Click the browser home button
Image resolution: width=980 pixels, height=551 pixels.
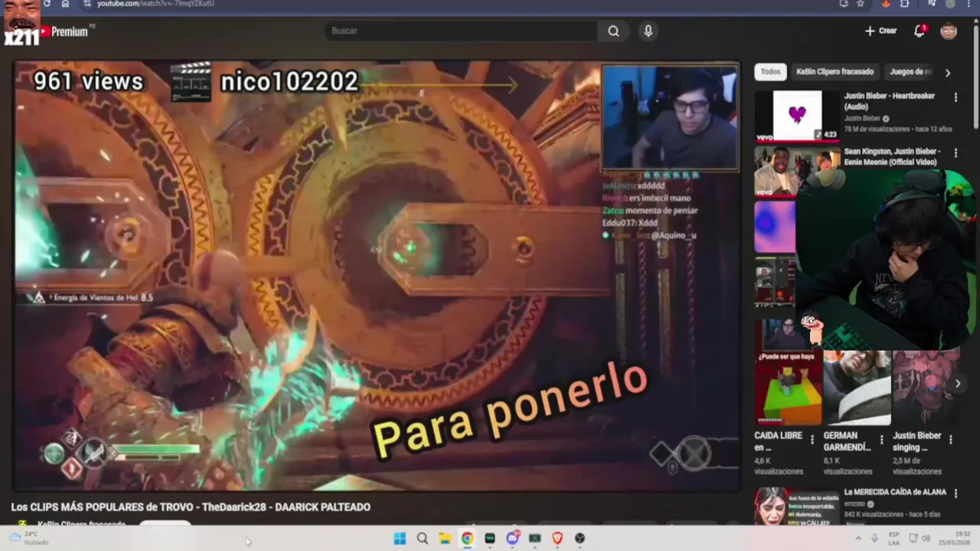click(65, 4)
